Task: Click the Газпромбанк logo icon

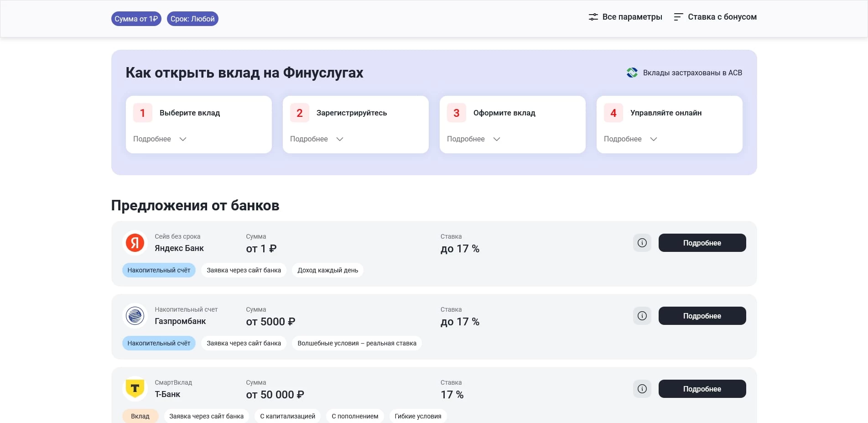Action: tap(135, 315)
